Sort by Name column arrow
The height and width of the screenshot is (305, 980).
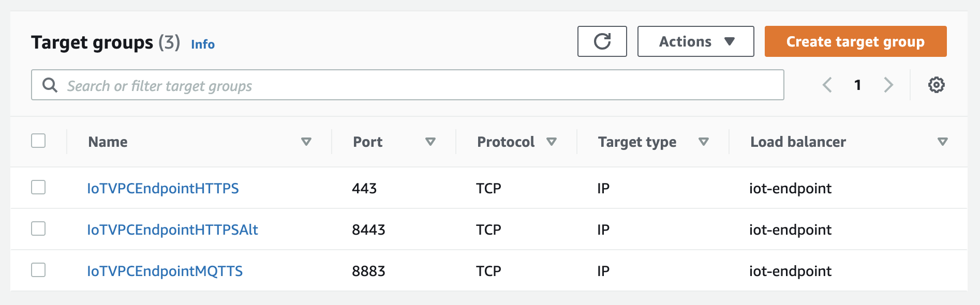click(x=306, y=142)
